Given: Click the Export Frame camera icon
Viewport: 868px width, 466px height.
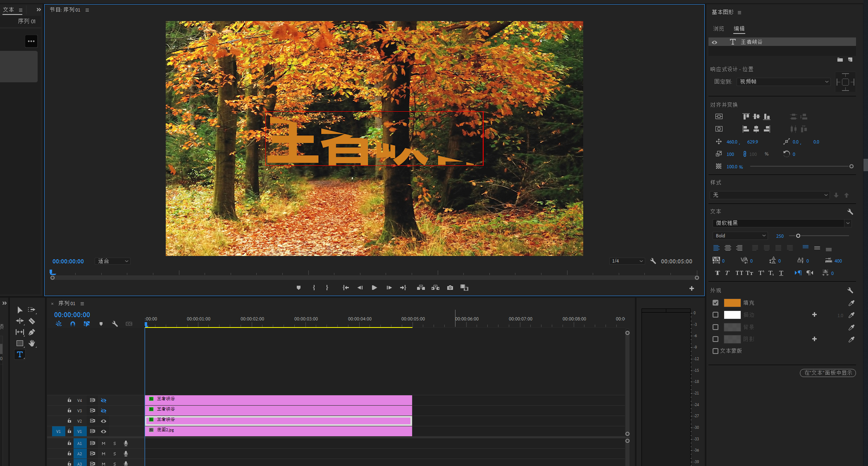Looking at the screenshot, I should (450, 288).
